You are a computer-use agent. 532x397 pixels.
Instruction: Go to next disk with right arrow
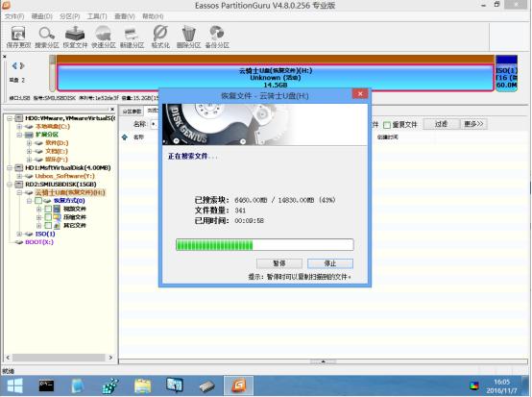tap(22, 65)
